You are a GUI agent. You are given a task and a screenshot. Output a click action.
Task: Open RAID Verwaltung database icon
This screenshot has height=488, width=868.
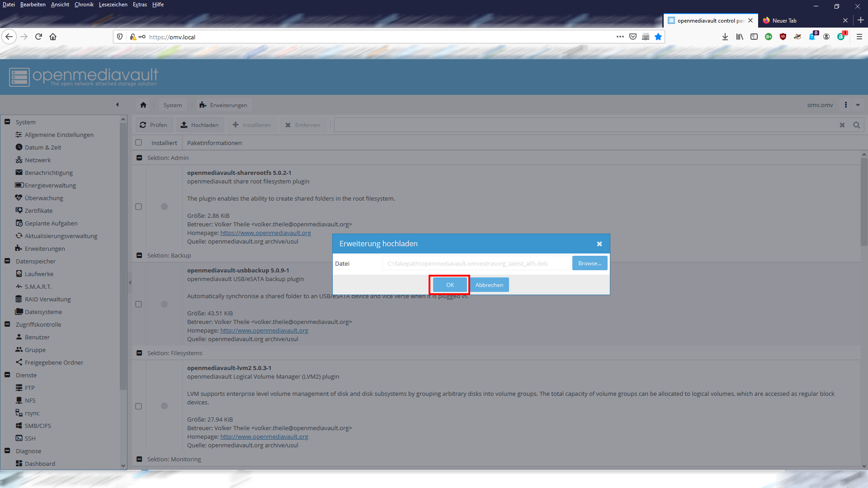pos(19,299)
